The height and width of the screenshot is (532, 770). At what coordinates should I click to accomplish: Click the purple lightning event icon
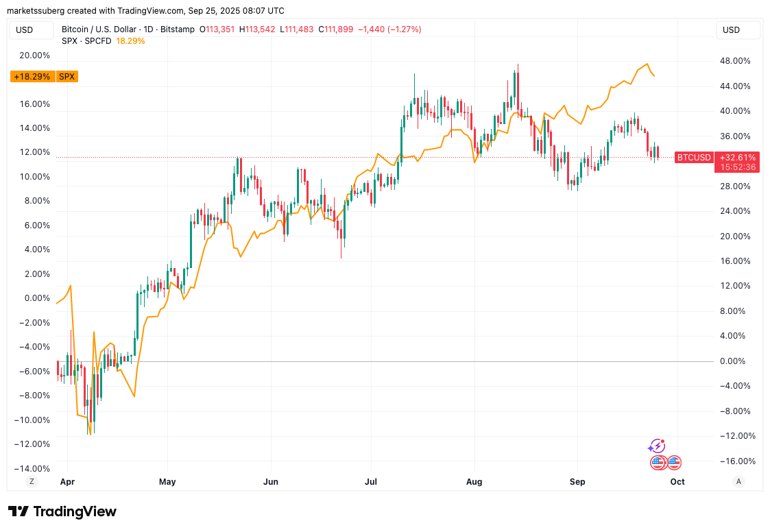(656, 446)
